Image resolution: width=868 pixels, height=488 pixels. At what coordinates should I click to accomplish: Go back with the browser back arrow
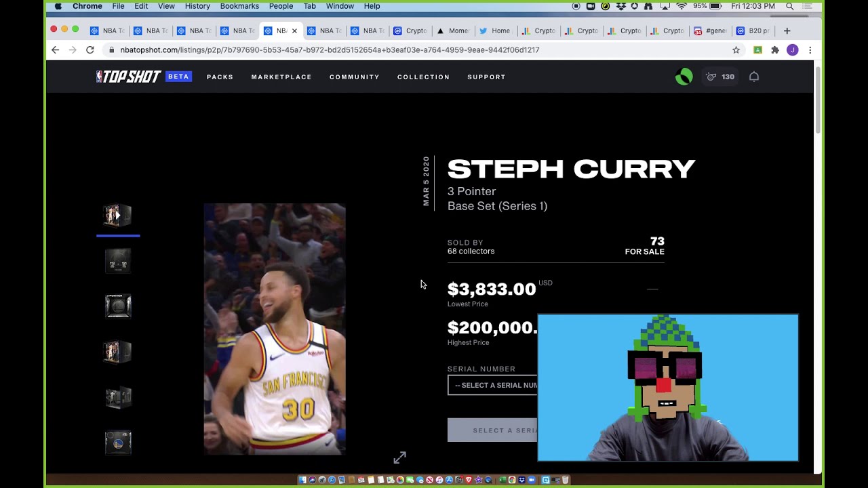56,49
